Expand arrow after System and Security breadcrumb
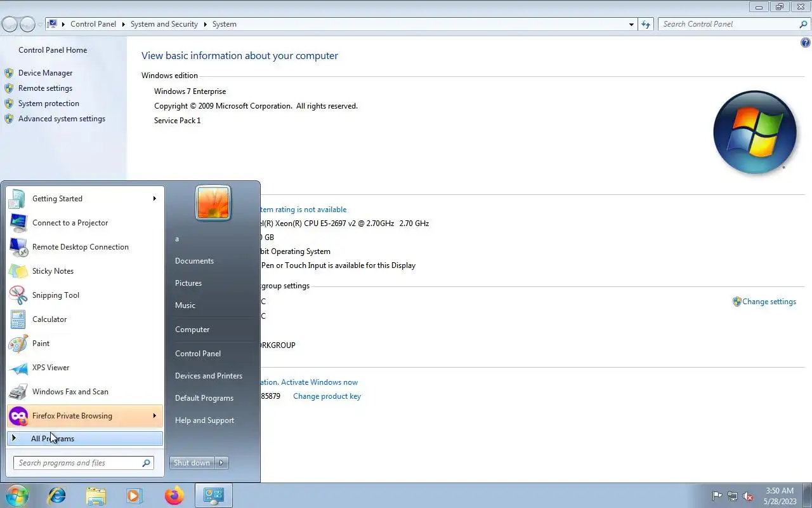The height and width of the screenshot is (508, 812). pos(205,24)
